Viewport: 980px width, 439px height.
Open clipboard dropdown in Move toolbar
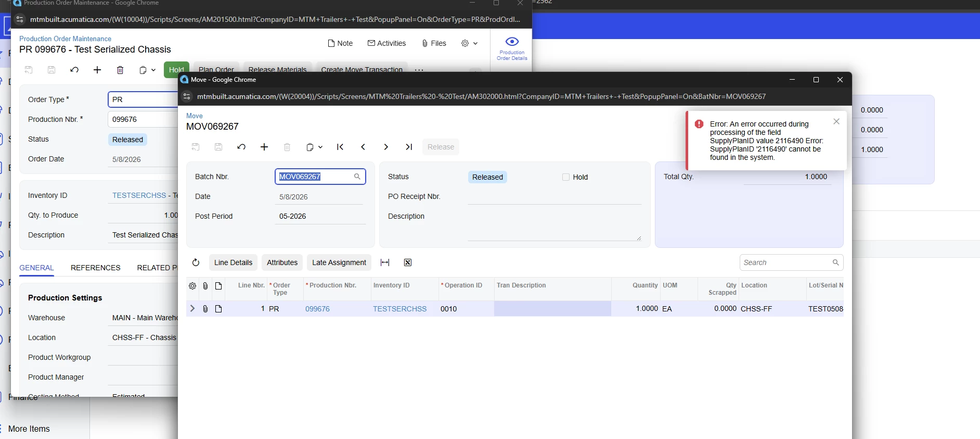314,147
